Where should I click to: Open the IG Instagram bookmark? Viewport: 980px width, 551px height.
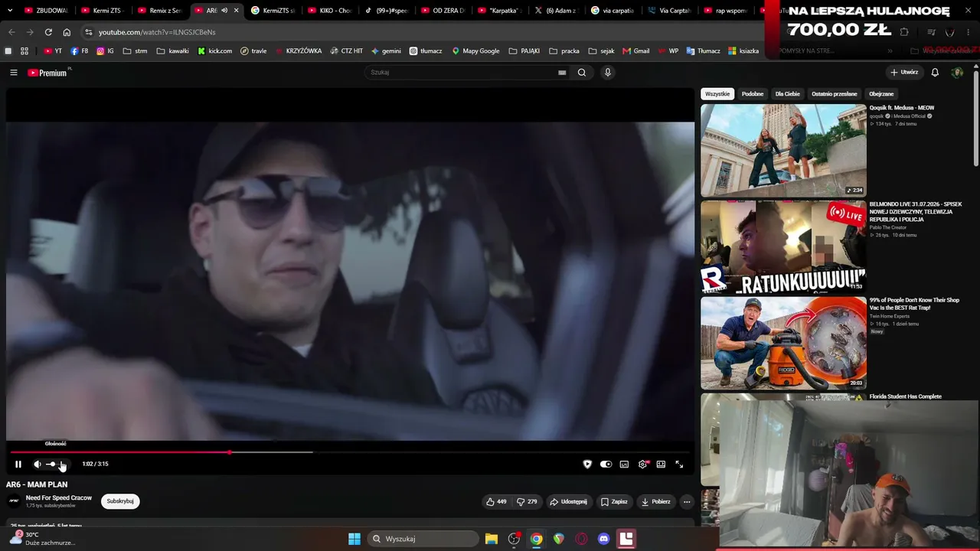(106, 51)
